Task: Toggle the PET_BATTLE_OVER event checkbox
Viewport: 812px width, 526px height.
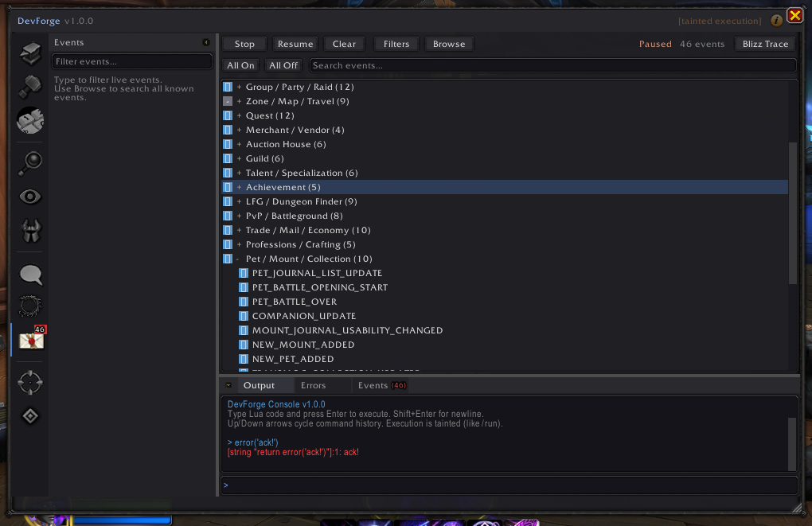Action: (x=244, y=302)
